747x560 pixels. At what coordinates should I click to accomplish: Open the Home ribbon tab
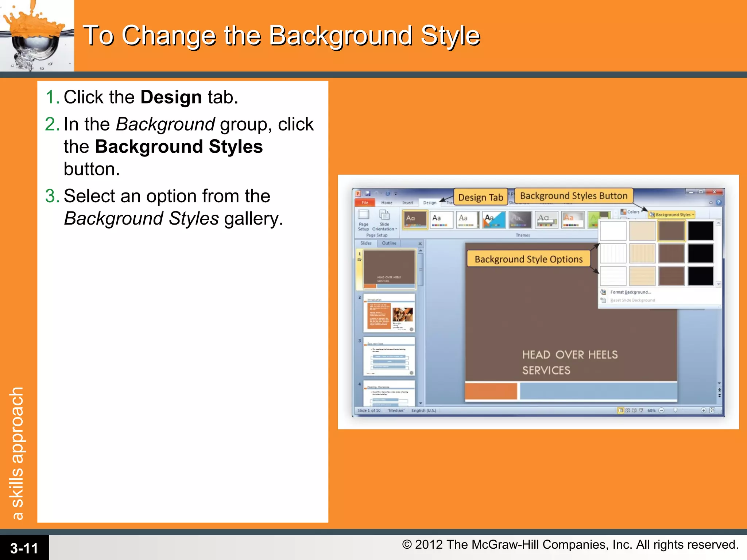387,203
